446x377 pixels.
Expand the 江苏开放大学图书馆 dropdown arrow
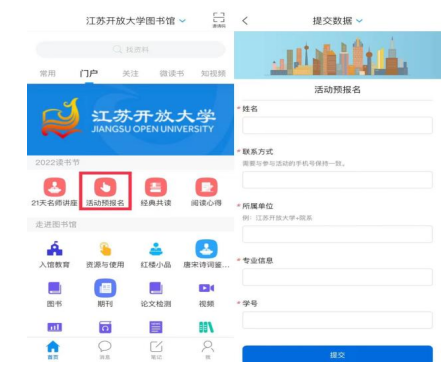[182, 21]
